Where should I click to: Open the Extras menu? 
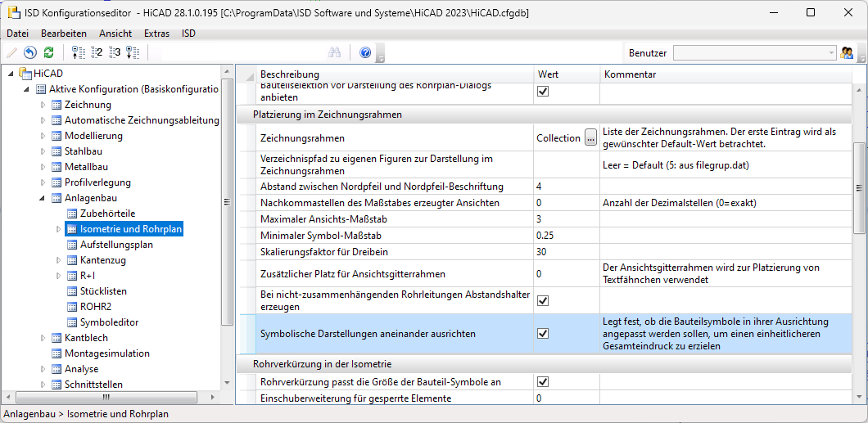click(156, 34)
